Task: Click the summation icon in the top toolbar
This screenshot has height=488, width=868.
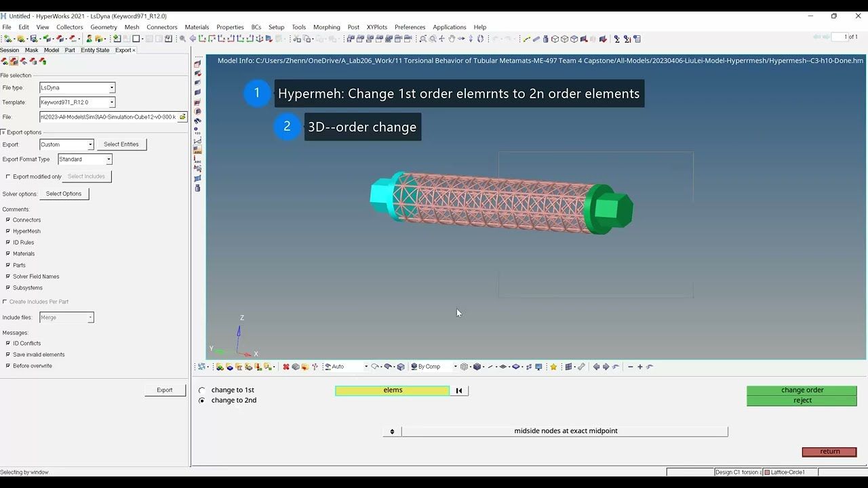Action: point(617,39)
